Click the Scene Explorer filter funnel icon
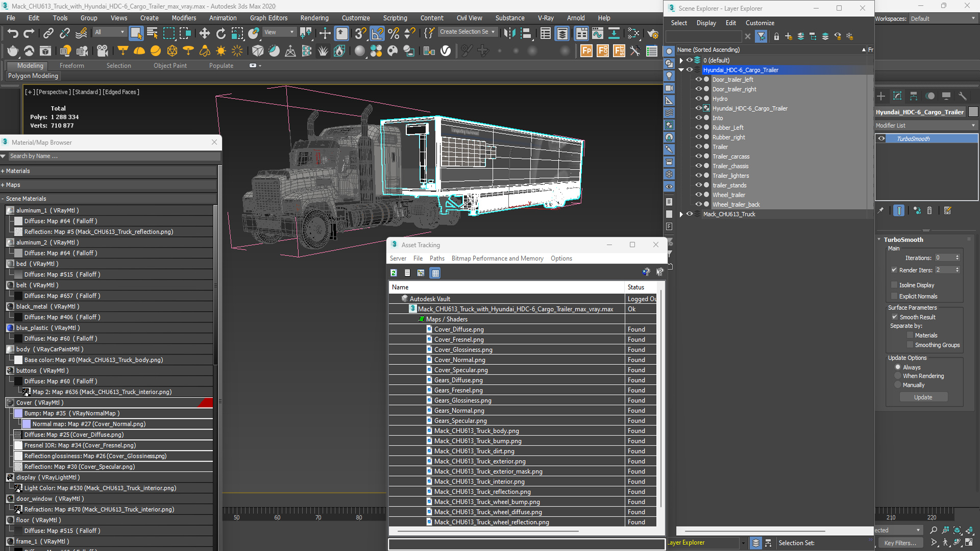The width and height of the screenshot is (980, 551). (x=761, y=36)
